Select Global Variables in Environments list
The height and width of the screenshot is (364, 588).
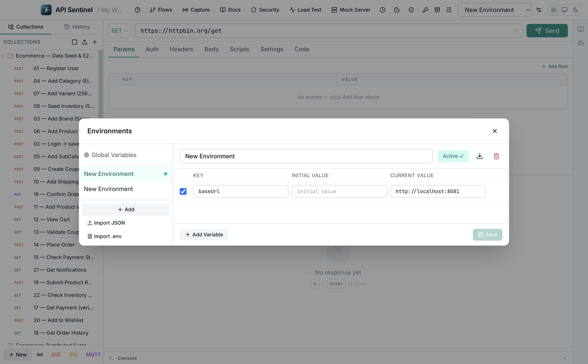(126, 155)
